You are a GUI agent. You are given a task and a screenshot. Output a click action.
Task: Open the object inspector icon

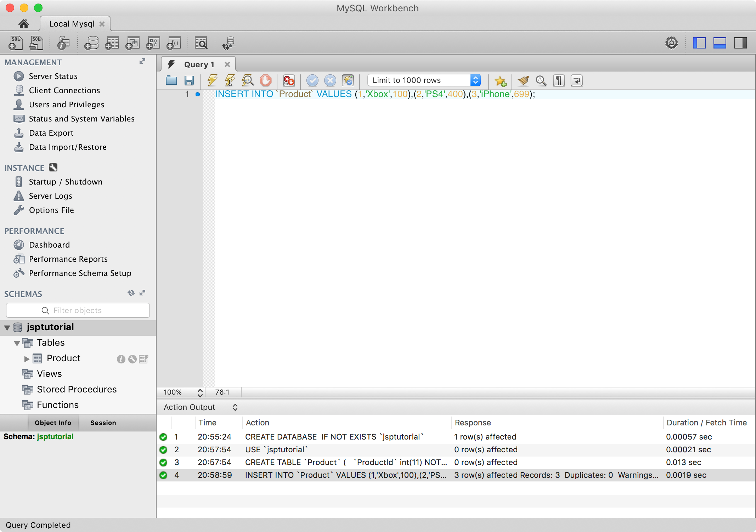[63, 43]
